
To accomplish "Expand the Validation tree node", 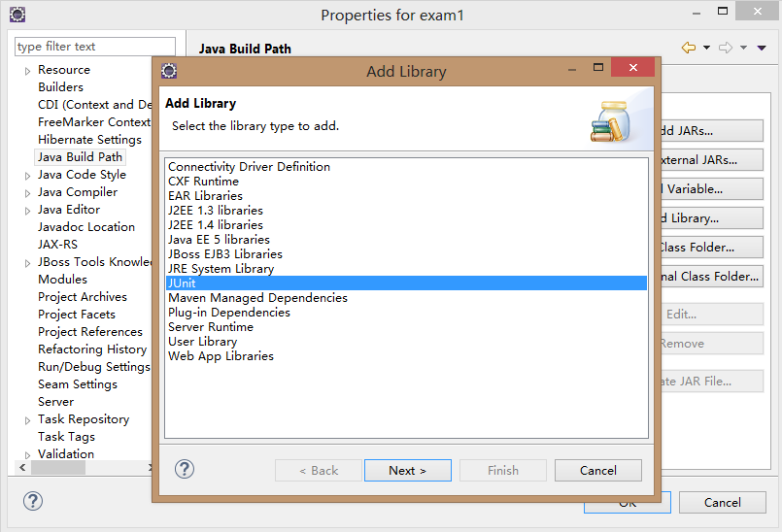I will 27,455.
